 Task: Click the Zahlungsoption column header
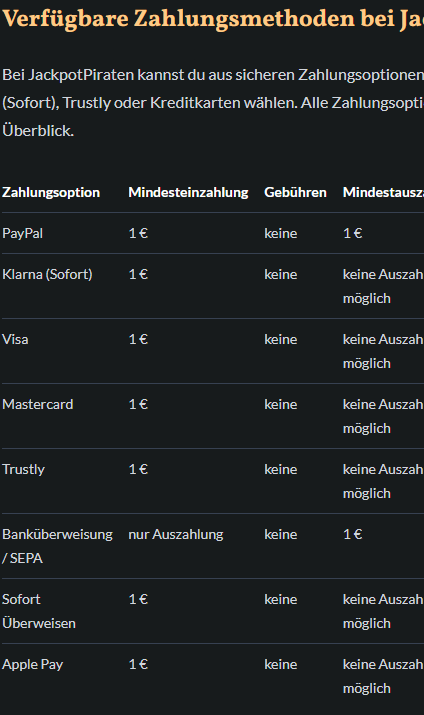coord(51,192)
